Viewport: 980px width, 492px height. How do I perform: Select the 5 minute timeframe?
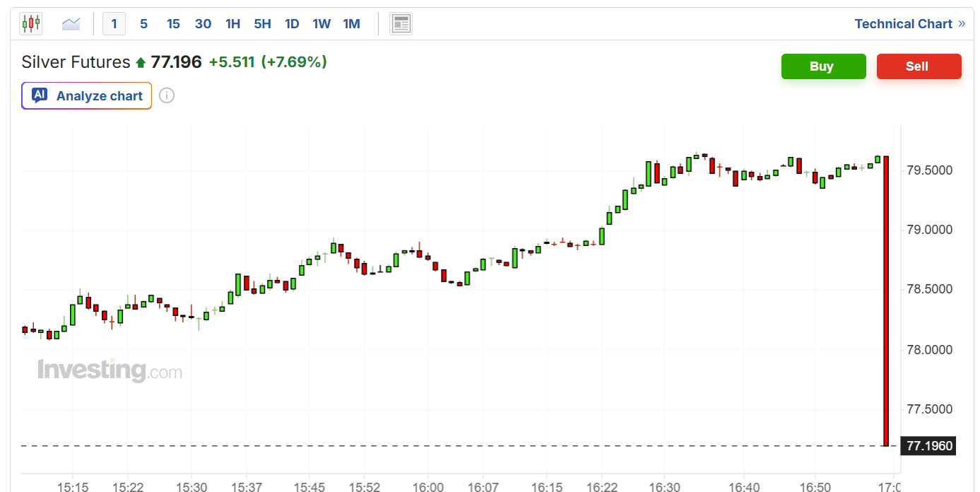143,24
